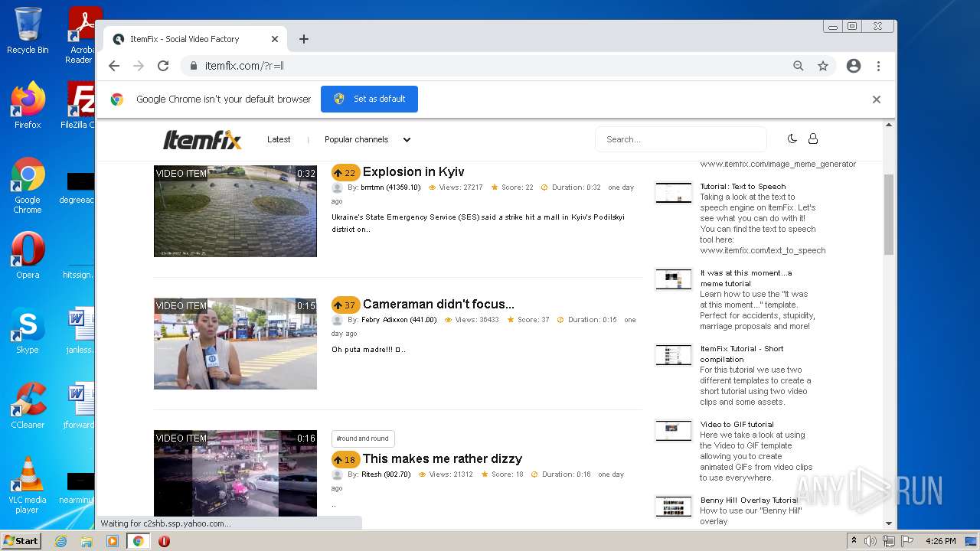
Task: Bookmark this page with the star icon
Action: (823, 66)
